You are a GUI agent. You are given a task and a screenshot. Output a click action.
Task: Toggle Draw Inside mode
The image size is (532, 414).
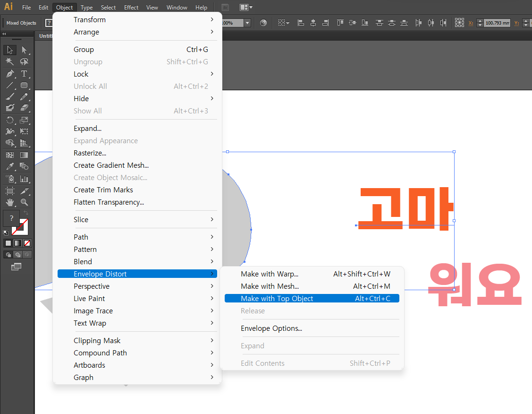27,254
